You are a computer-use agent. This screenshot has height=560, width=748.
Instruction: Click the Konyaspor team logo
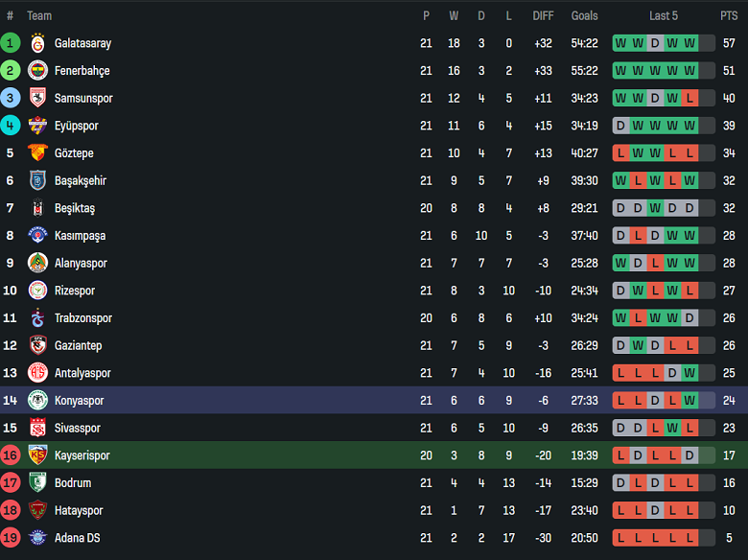(x=37, y=401)
